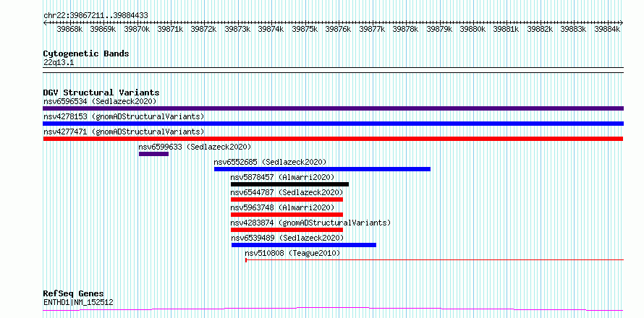
Task: Click the chr22:39867211..39884433 region label
Action: (96, 16)
